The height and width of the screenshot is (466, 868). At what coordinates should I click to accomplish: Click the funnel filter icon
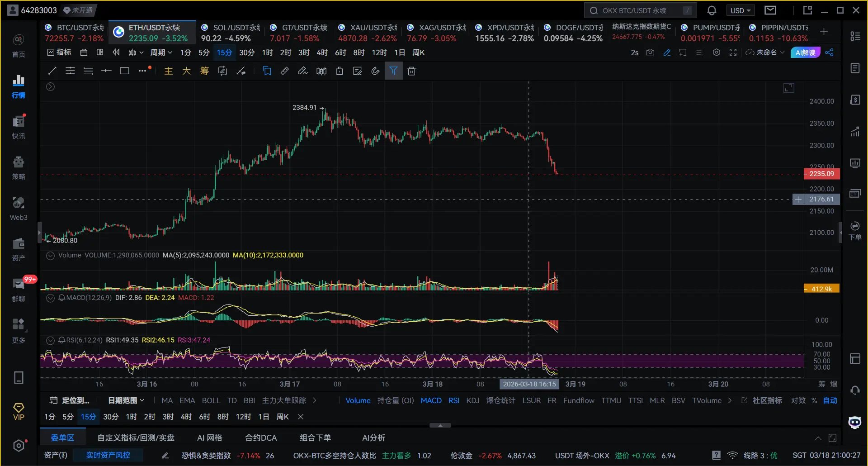pos(393,71)
